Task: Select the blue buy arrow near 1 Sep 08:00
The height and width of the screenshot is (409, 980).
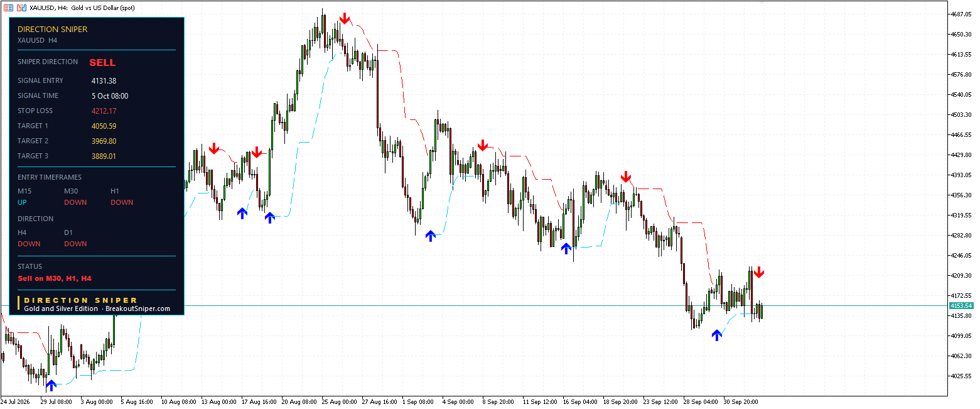Action: [x=430, y=236]
